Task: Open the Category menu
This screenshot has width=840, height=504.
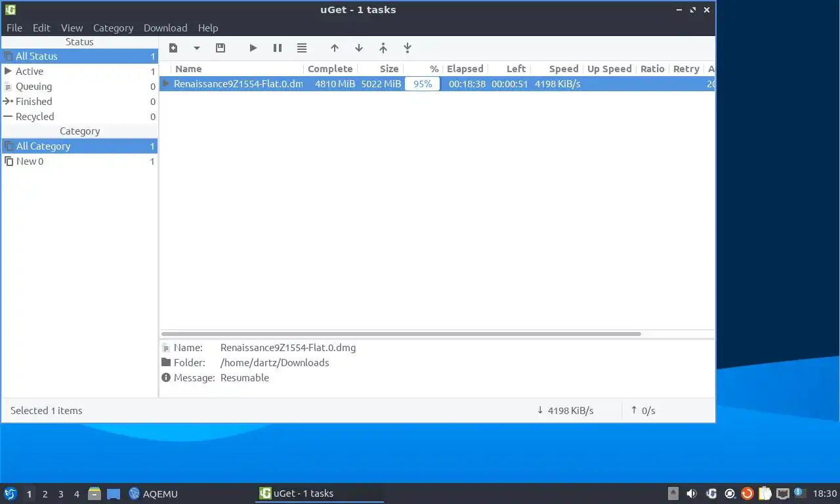Action: tap(113, 28)
